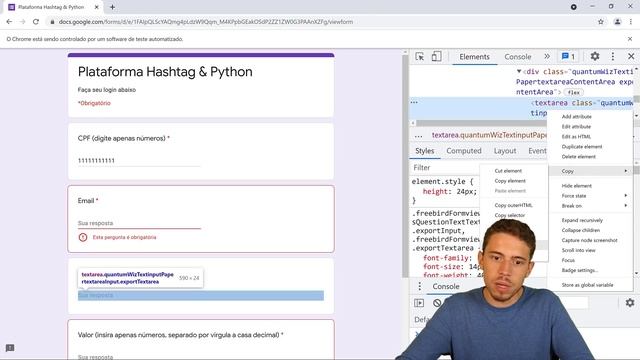Screen dimensions: 640x360
Task: Click the browser address bar URL
Action: [206, 22]
